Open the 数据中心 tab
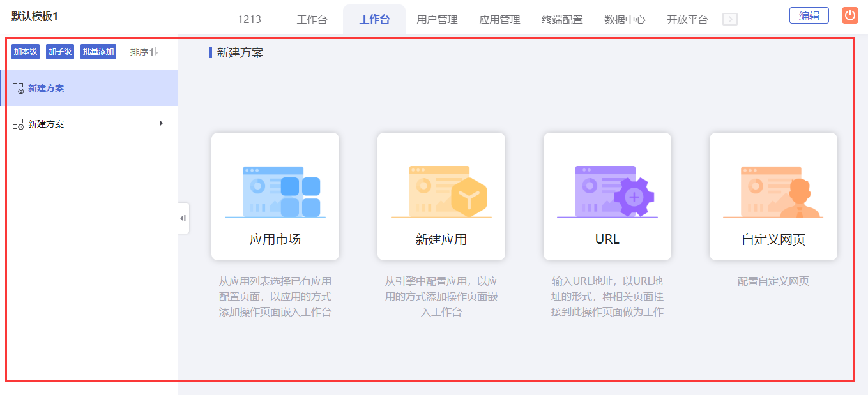The image size is (868, 395). pos(625,19)
